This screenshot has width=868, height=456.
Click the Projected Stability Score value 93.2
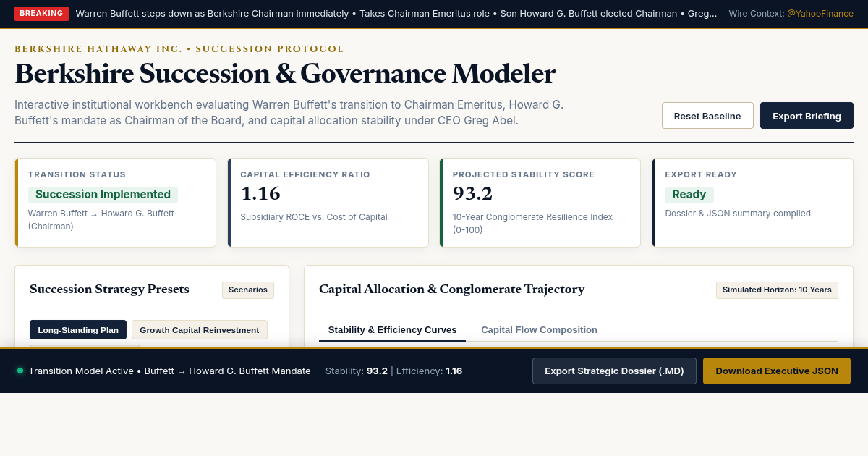[472, 194]
